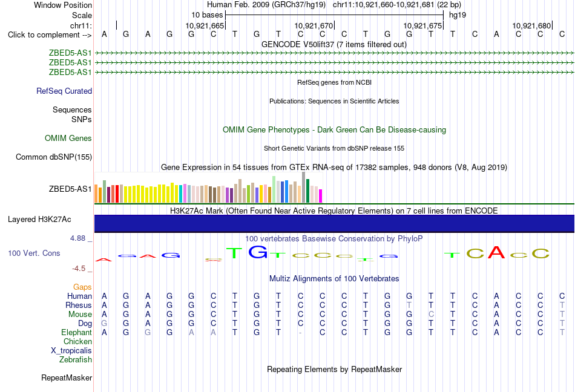Click the 4.88 PhyloP upper limit value
The height and width of the screenshot is (392, 575).
(x=77, y=238)
